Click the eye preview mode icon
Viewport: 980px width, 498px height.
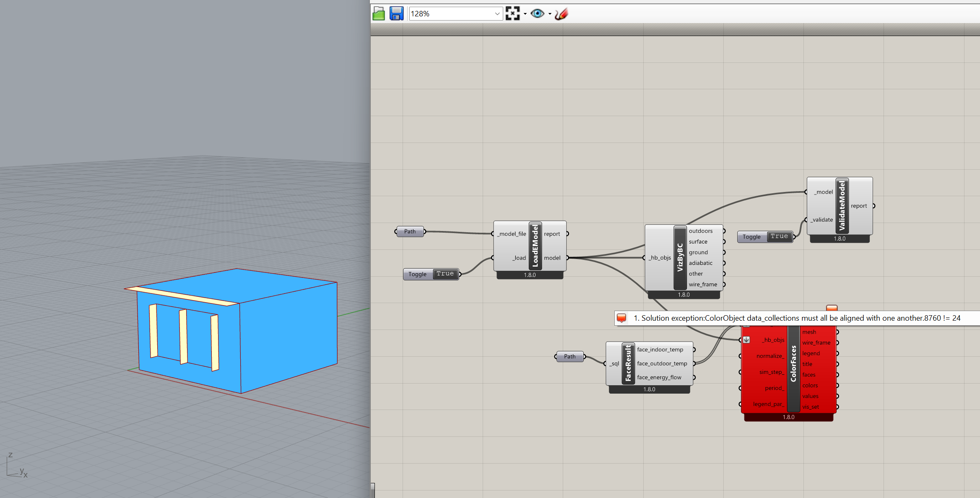(x=537, y=13)
